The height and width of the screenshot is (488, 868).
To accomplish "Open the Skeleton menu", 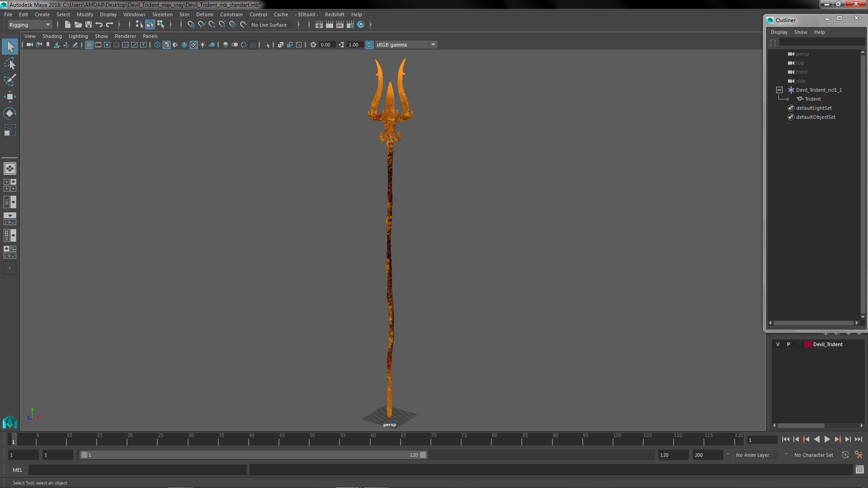I will 162,14.
